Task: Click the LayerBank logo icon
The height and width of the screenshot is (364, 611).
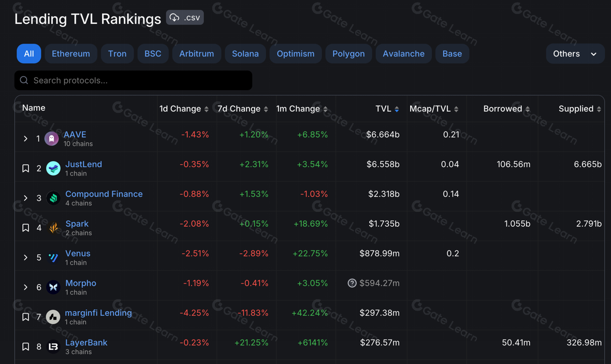Action: click(x=53, y=346)
